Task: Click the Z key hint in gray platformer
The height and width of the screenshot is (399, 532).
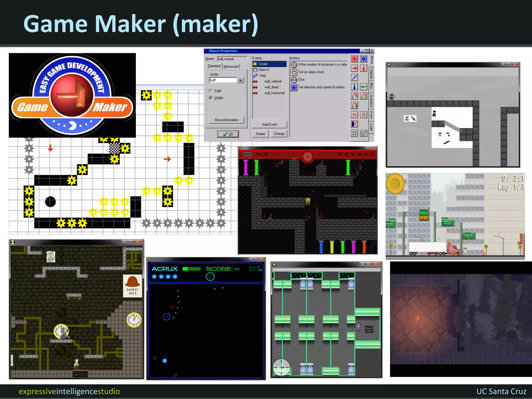Action: (x=407, y=119)
